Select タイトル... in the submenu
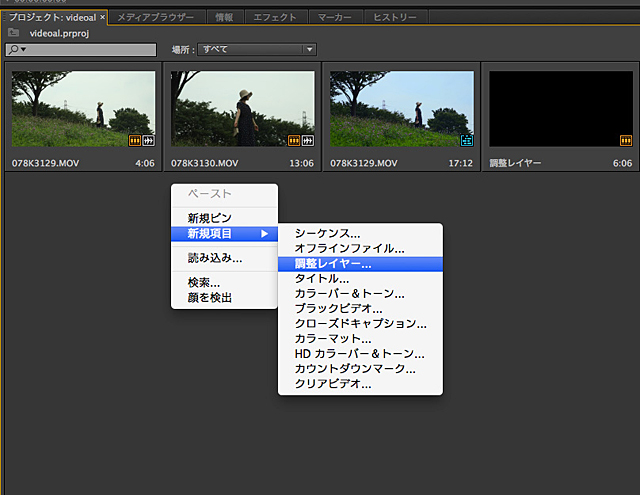 pyautogui.click(x=360, y=279)
